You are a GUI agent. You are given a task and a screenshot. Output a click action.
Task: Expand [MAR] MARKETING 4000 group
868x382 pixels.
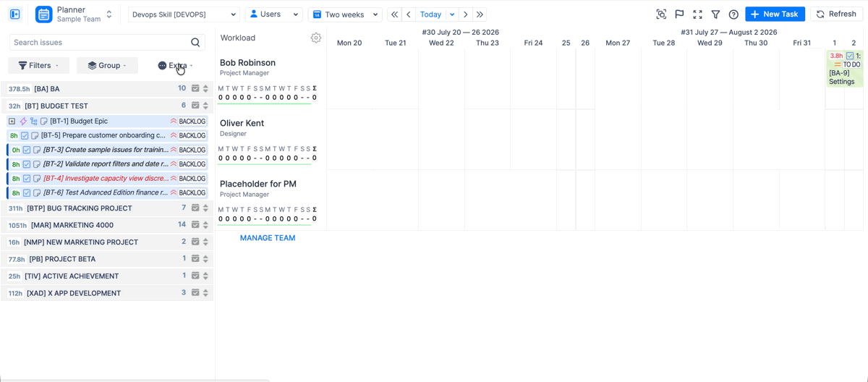[x=107, y=225]
